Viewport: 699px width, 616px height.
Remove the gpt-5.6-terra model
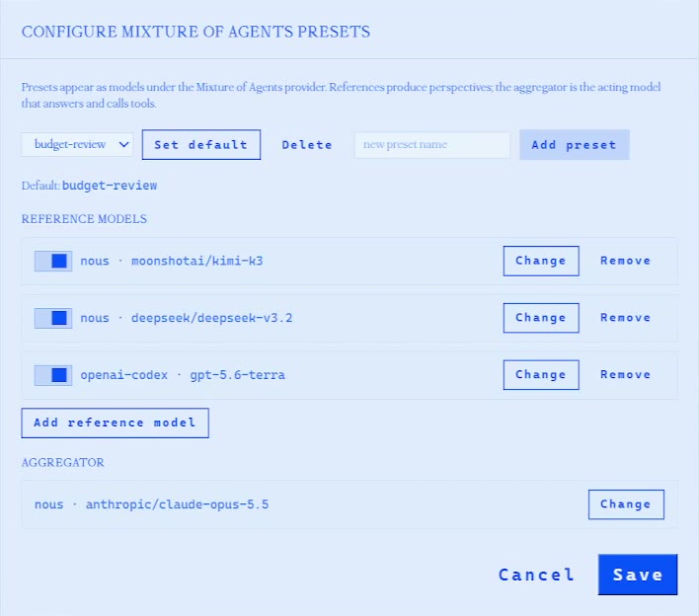(625, 375)
